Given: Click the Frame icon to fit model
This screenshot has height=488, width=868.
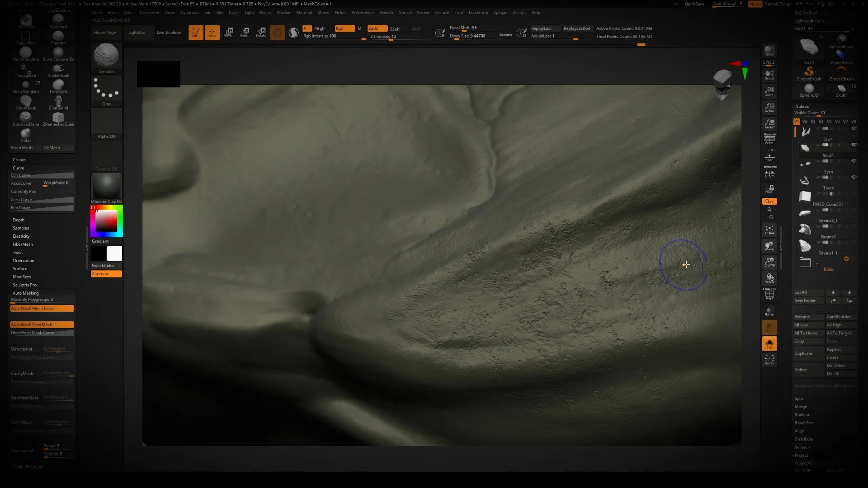Looking at the screenshot, I should tap(769, 230).
